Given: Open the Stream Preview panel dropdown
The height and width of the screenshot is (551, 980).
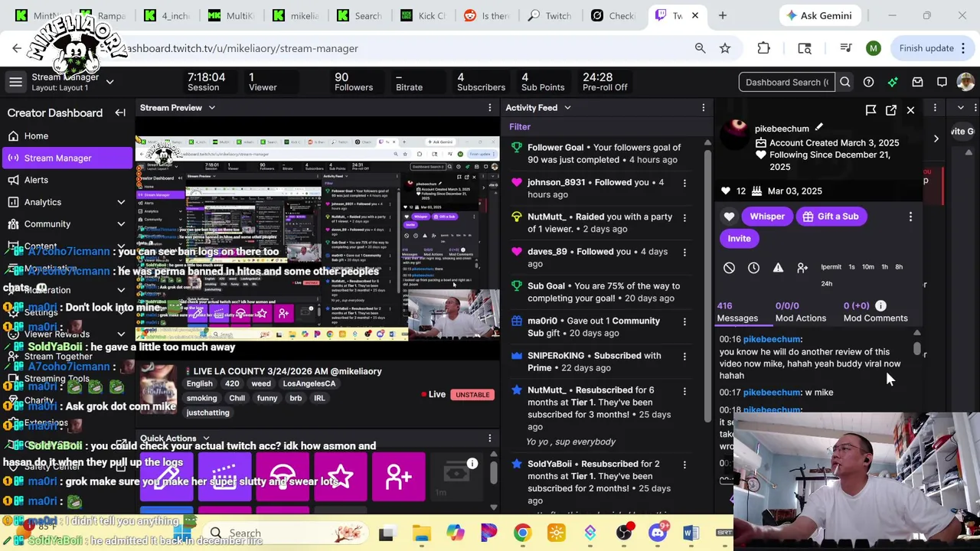Looking at the screenshot, I should pyautogui.click(x=212, y=108).
